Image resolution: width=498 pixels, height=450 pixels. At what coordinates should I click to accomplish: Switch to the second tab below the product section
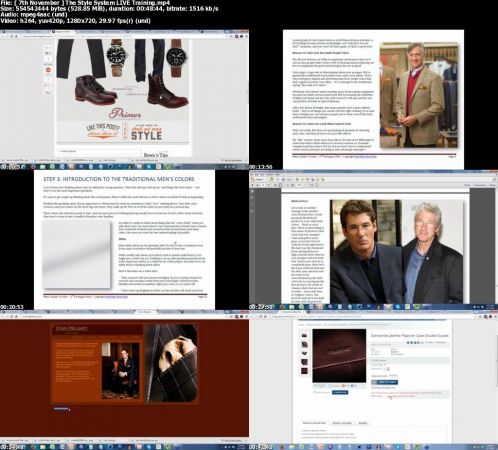342,423
